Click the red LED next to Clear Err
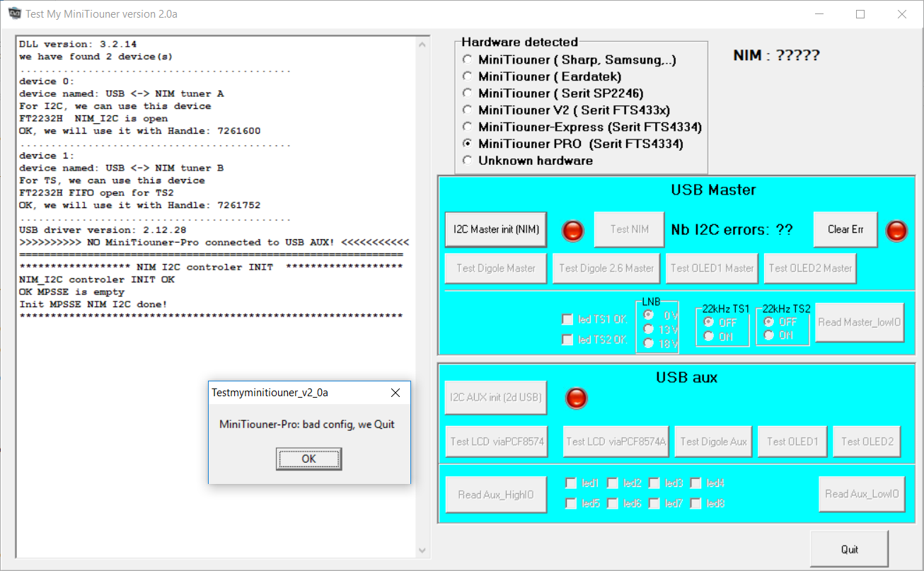Screen dimensions: 924x571 tap(896, 231)
